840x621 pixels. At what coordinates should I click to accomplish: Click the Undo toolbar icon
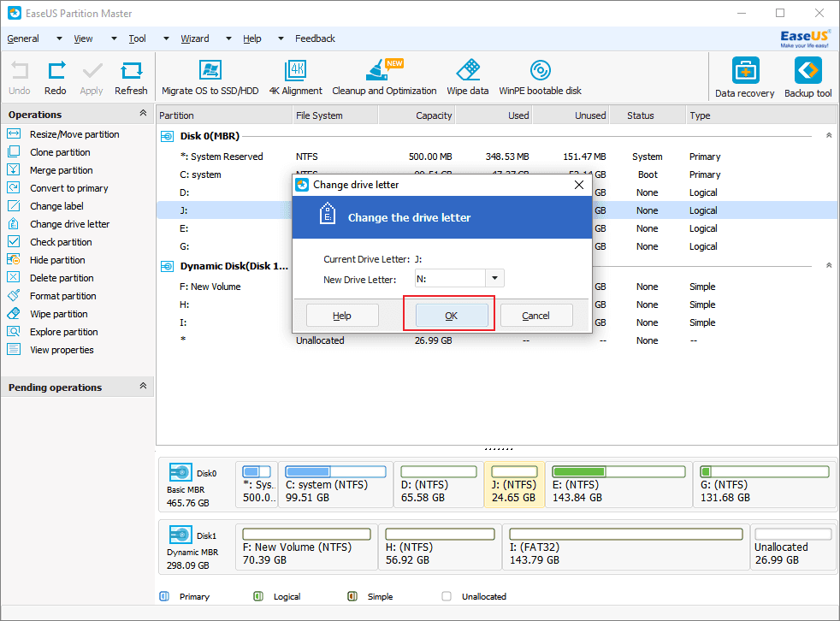(x=20, y=78)
